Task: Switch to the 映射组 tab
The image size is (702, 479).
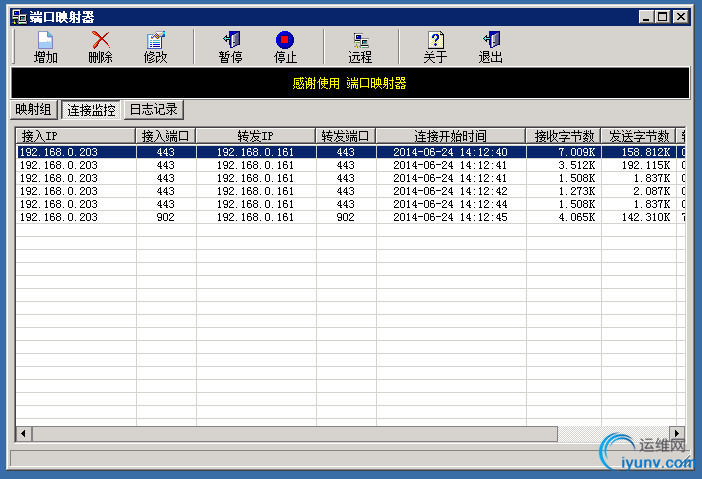Action: coord(34,110)
